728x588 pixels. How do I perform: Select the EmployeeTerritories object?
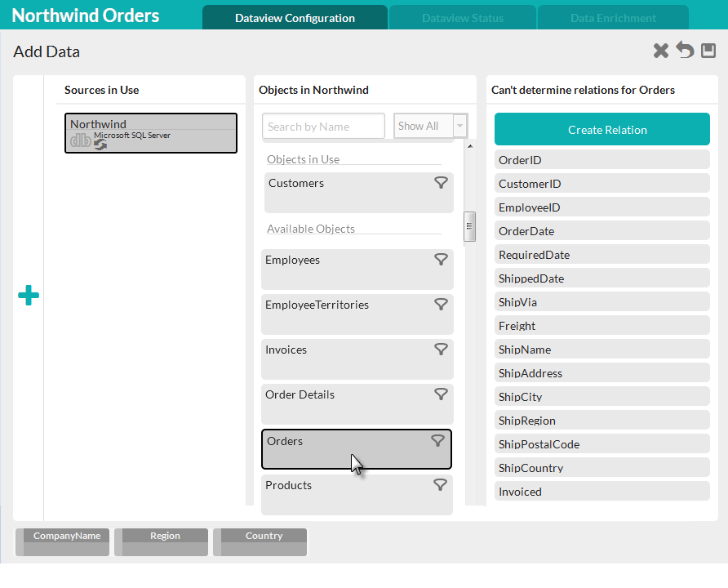tap(357, 314)
